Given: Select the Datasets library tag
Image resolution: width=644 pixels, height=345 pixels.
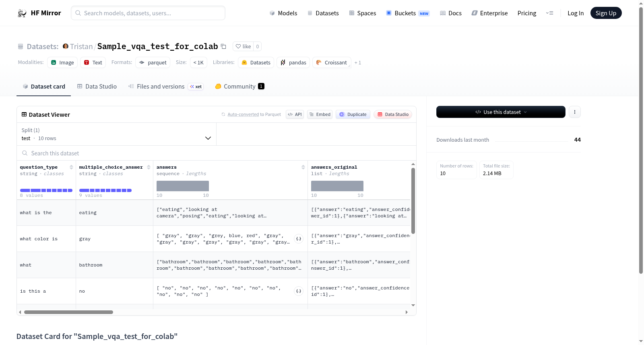Looking at the screenshot, I should click(x=256, y=62).
